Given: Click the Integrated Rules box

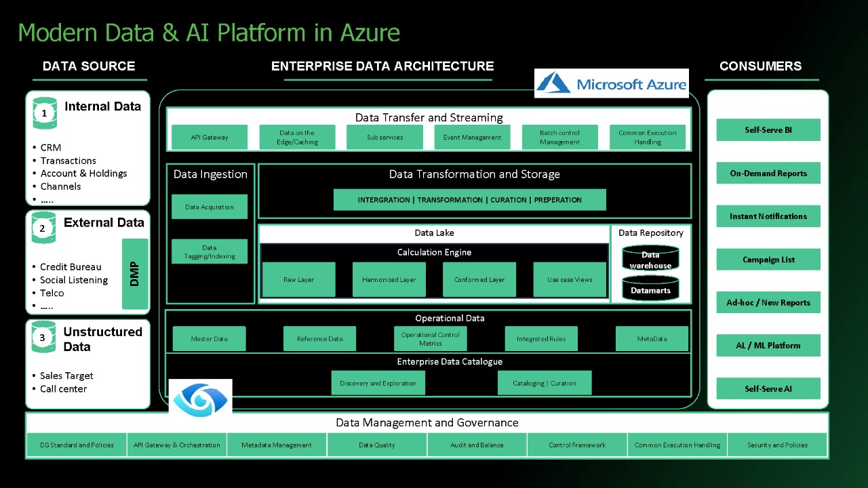Looking at the screenshot, I should pyautogui.click(x=541, y=339).
